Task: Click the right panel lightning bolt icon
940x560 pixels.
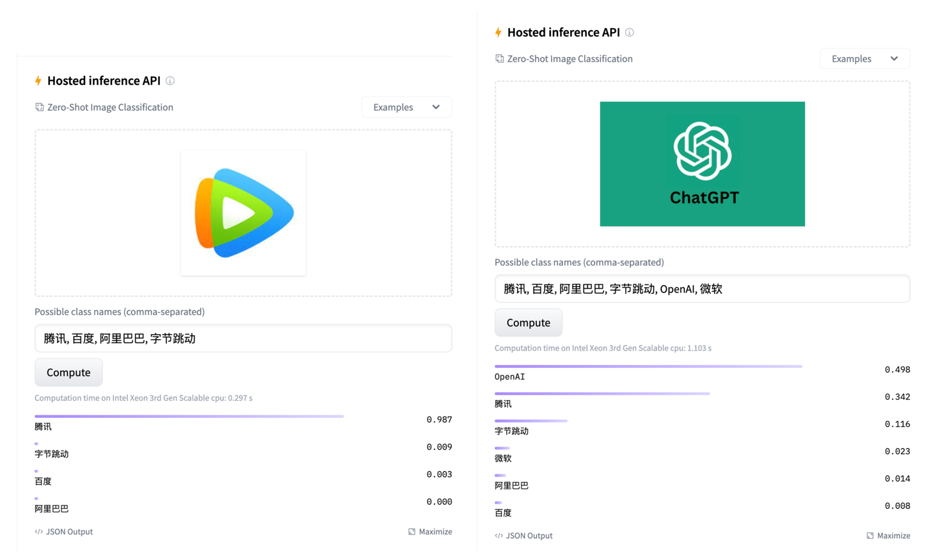Action: tap(498, 33)
